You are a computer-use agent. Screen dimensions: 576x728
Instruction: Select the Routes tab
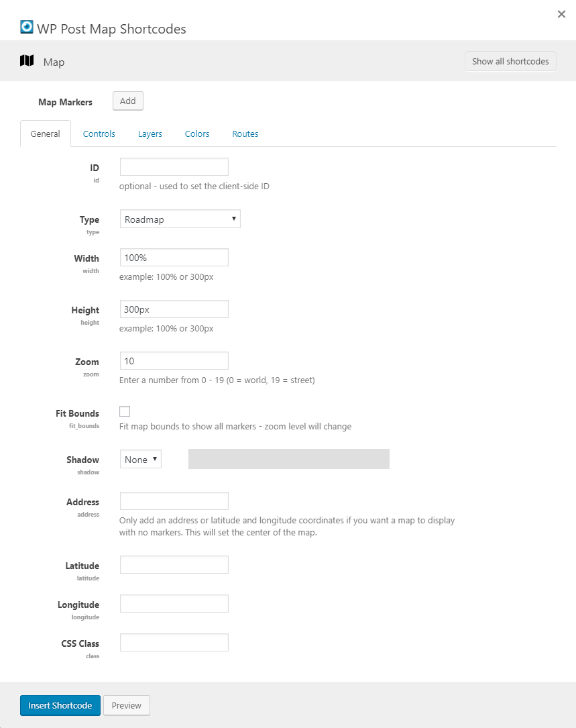point(245,134)
